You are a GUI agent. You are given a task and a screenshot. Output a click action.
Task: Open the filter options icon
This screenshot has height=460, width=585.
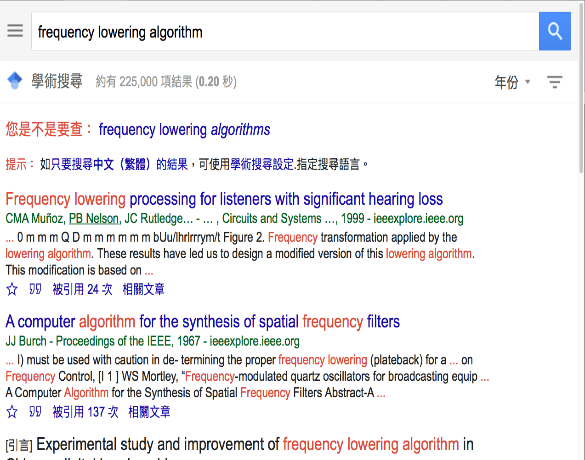point(555,82)
